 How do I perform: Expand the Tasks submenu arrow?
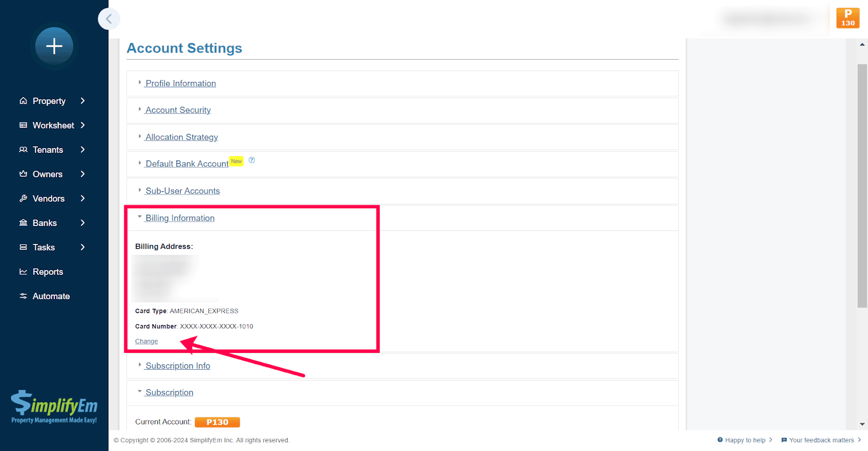[82, 247]
